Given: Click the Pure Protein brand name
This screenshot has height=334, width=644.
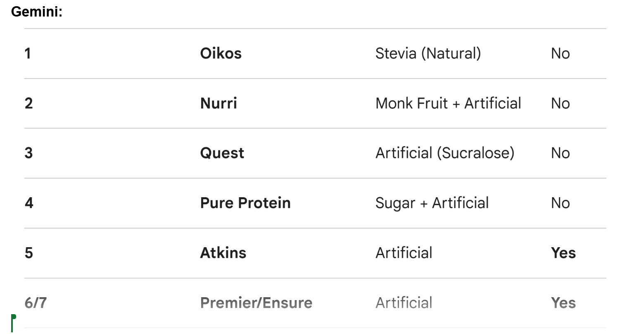Looking at the screenshot, I should click(x=245, y=203).
